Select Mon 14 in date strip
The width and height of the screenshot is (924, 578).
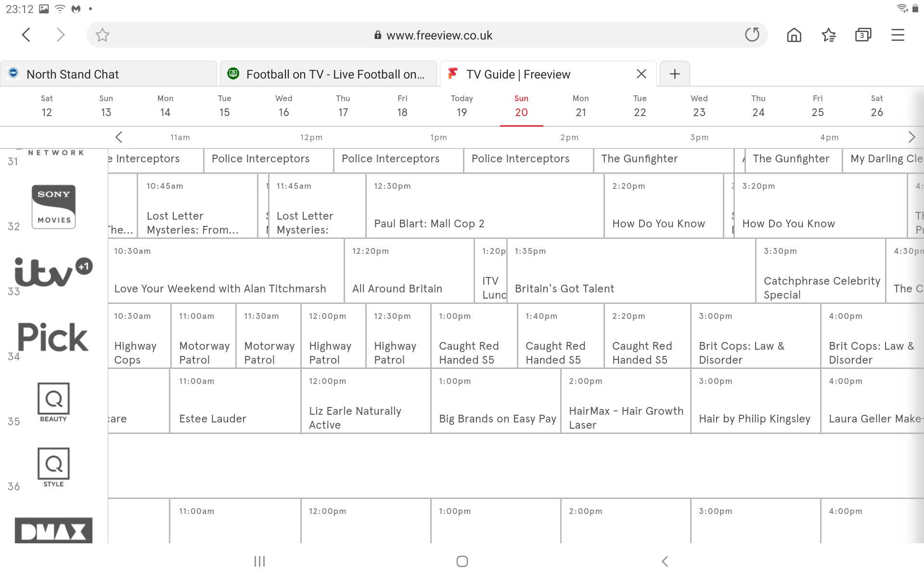tap(165, 106)
